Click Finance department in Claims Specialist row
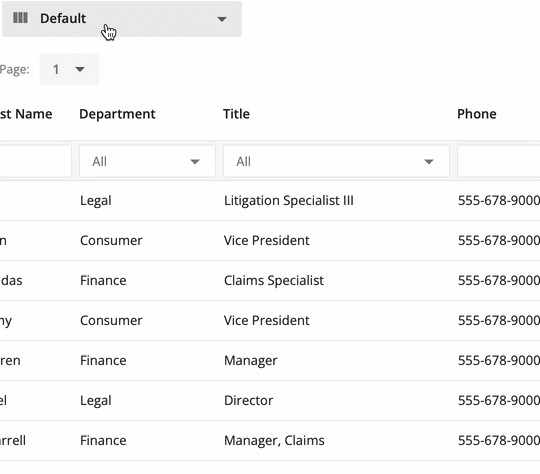The image size is (540, 474). (103, 280)
